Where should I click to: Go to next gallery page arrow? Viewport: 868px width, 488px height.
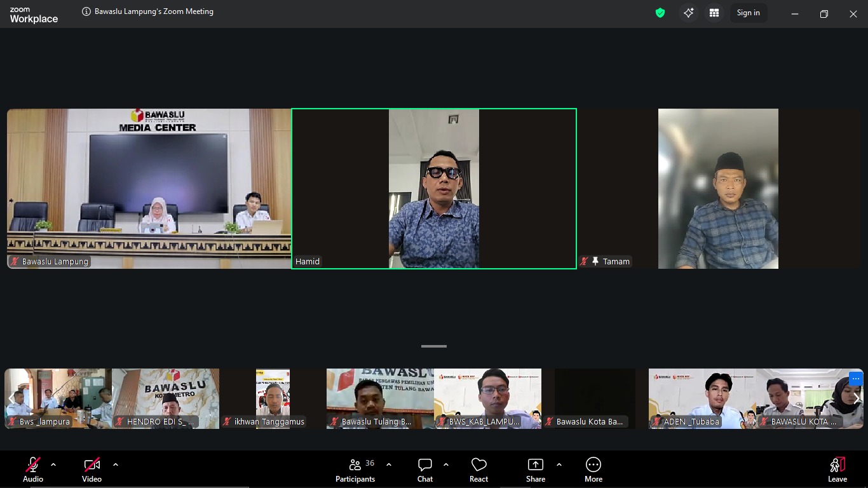pos(856,398)
